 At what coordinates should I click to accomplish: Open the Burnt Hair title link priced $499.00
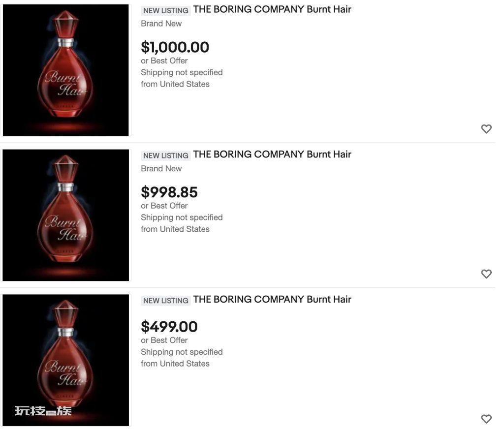point(272,300)
